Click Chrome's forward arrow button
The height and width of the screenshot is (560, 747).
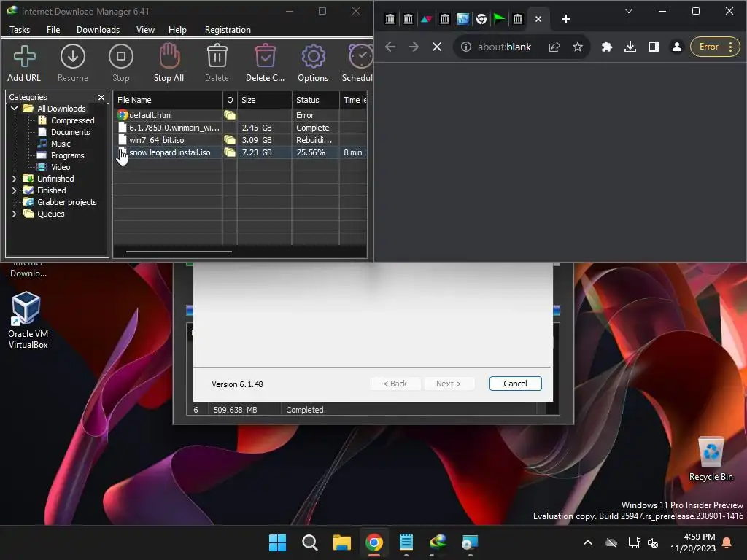tap(414, 47)
